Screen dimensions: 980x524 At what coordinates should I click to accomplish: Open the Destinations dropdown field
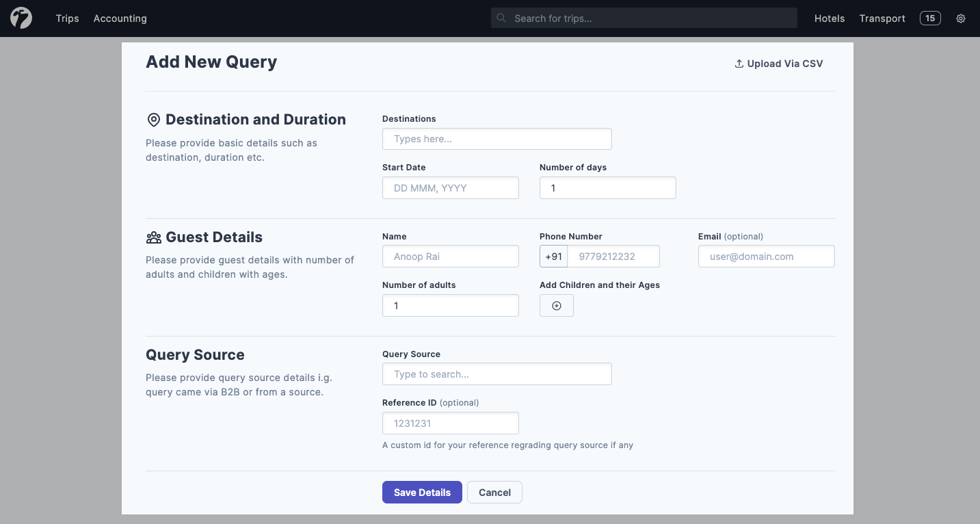496,139
